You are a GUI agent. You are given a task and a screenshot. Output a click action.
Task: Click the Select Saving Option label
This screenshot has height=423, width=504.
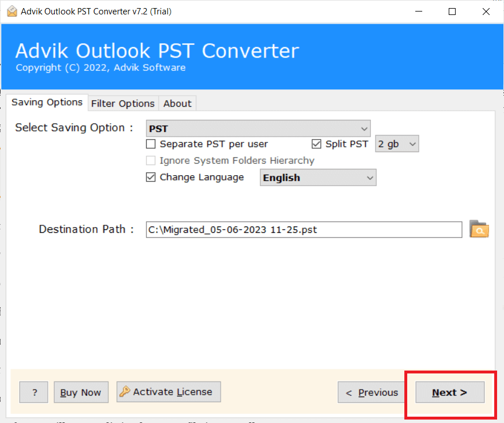74,128
